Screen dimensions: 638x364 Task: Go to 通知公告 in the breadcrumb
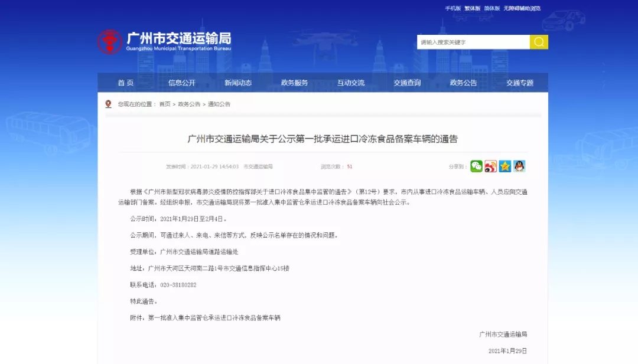coord(219,104)
